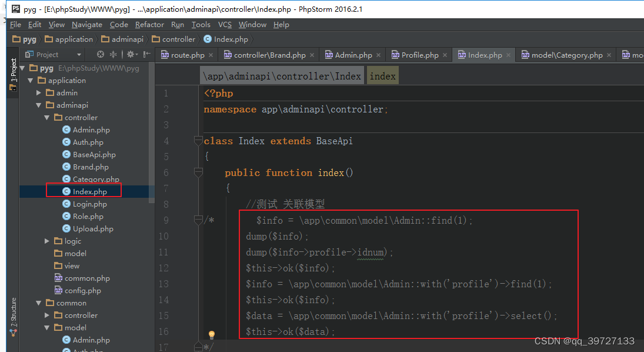Open the Tools menu
Screen dimensions: 644x352
point(201,25)
